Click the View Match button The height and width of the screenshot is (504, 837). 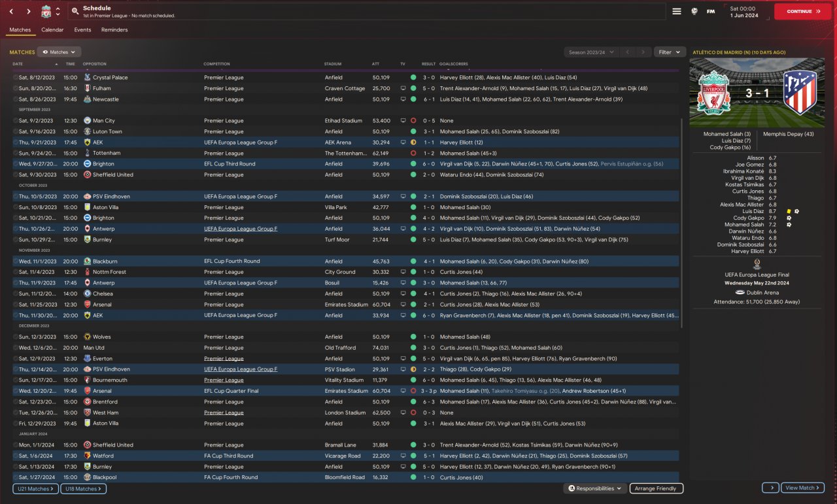pyautogui.click(x=803, y=488)
